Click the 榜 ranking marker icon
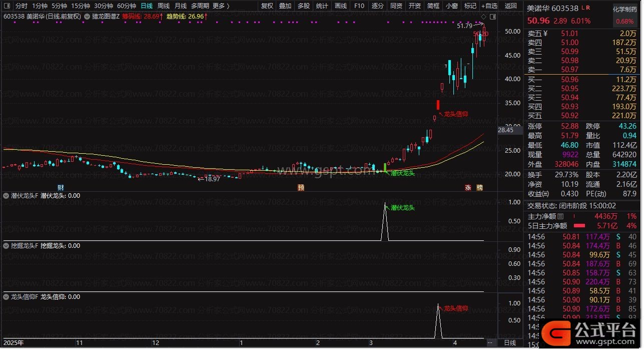Viewport: 644px width, 350px height. 480,188
